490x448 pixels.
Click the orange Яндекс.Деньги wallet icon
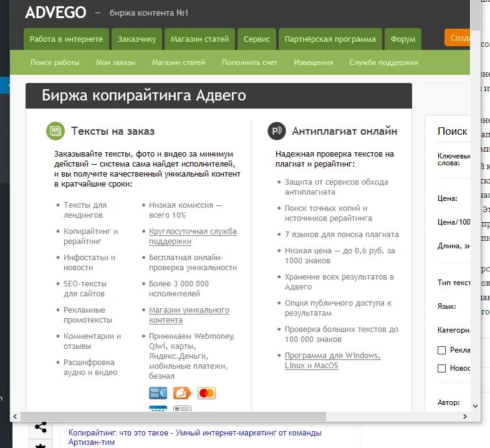pyautogui.click(x=182, y=393)
